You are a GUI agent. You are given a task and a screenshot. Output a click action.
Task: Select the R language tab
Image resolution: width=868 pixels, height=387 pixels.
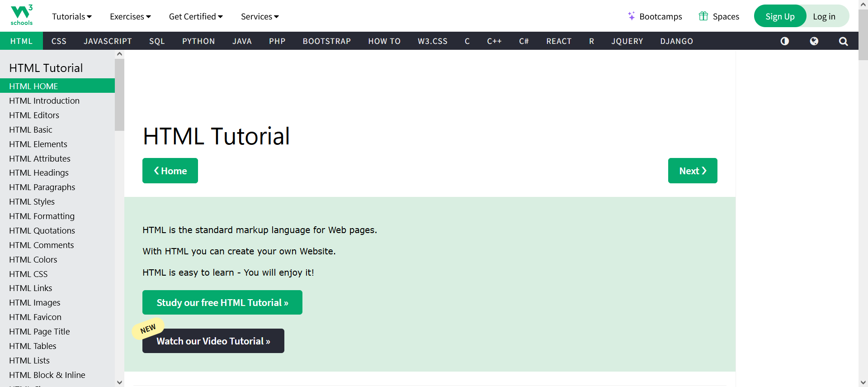[x=591, y=41]
